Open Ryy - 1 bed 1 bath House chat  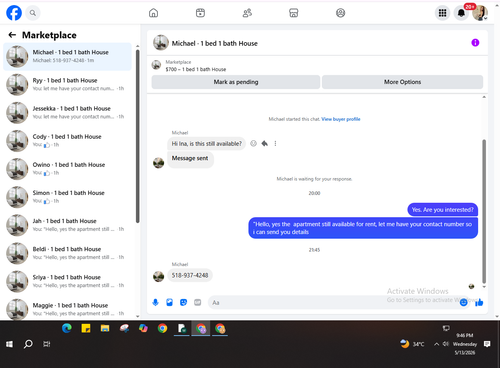point(67,84)
